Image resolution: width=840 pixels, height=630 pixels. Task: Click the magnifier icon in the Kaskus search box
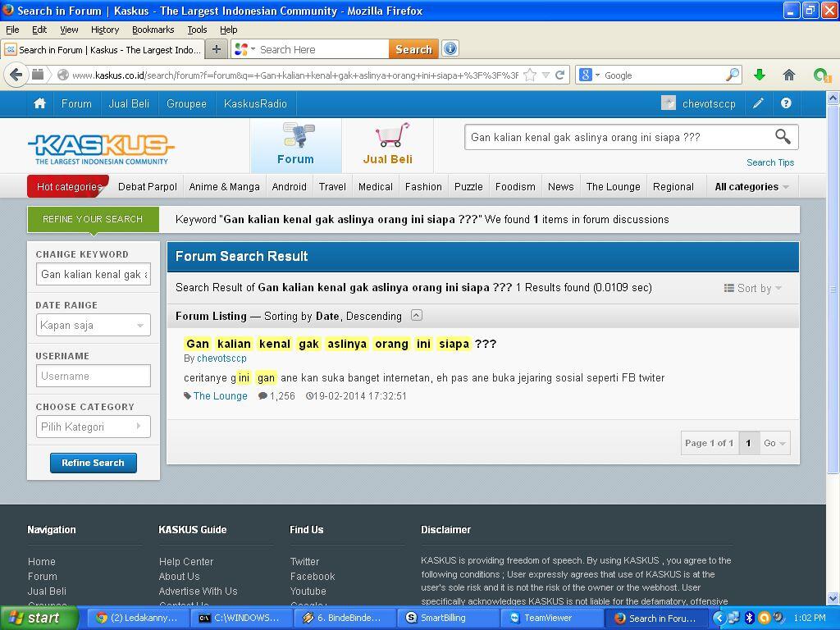click(783, 137)
